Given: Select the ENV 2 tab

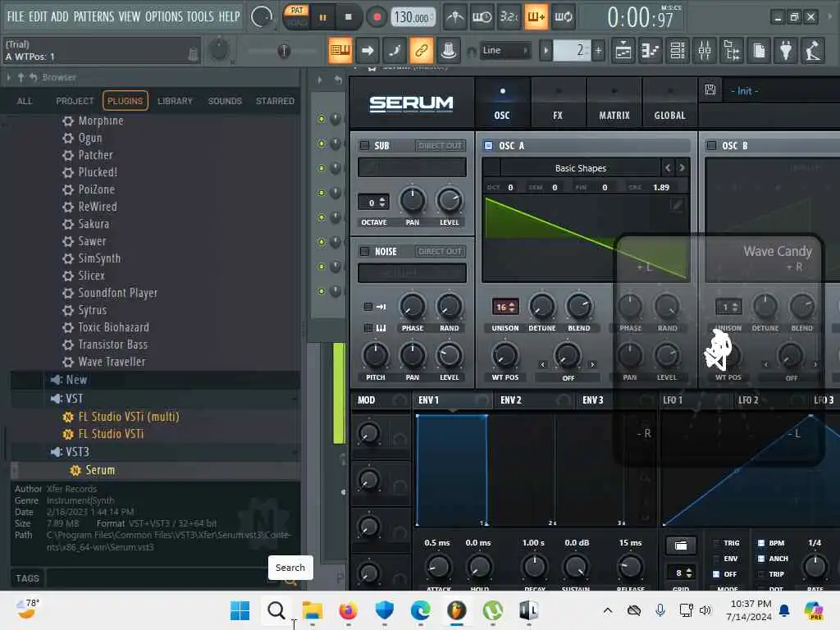Looking at the screenshot, I should click(x=510, y=400).
